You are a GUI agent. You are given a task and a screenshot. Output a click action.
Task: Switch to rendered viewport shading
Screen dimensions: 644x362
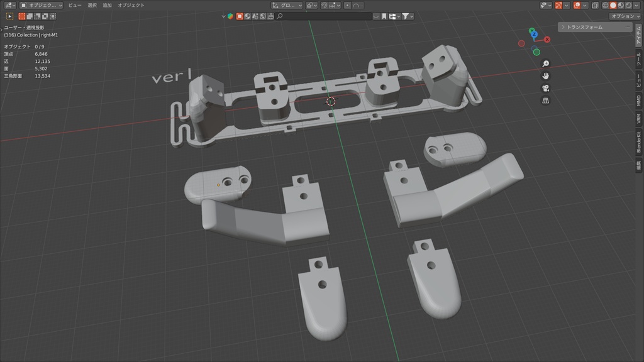pos(627,6)
